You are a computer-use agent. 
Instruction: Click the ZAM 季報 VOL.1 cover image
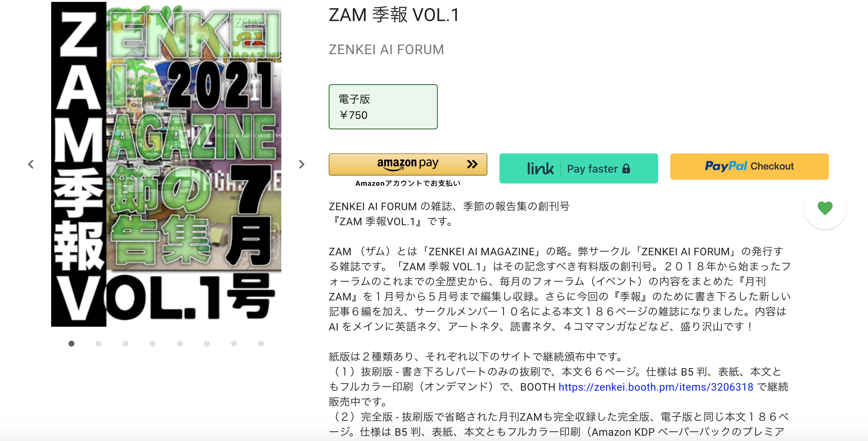(166, 164)
